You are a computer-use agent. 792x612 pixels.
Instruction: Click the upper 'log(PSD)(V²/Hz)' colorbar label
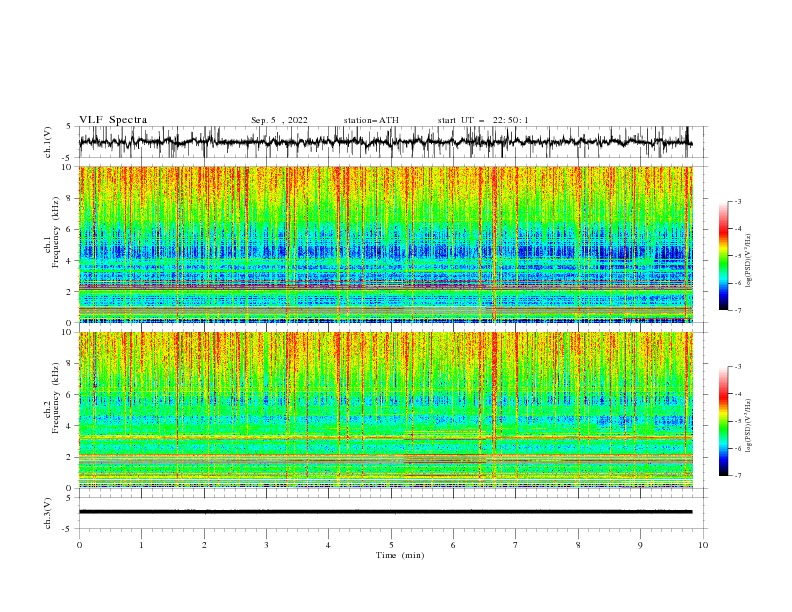749,261
